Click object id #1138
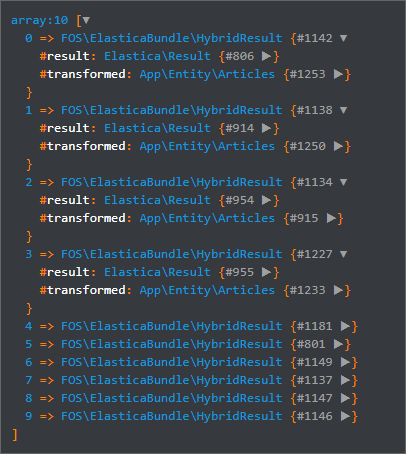Viewport: 406px width, 454px height. point(315,110)
